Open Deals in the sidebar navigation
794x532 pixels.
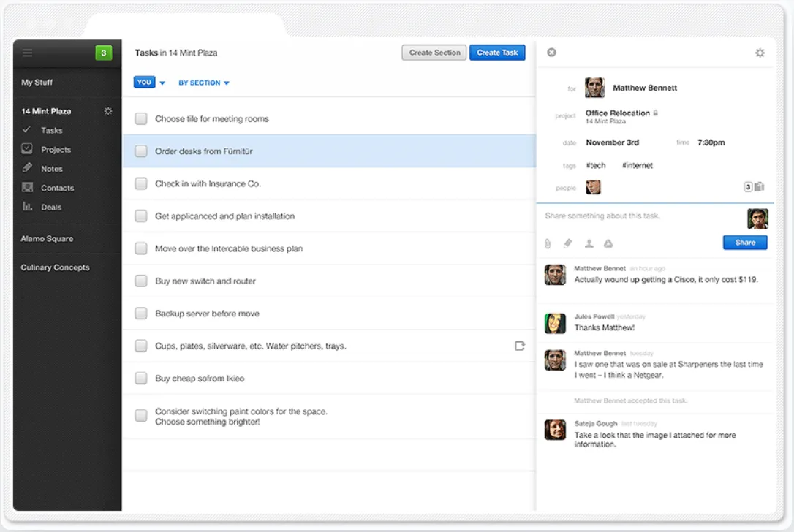(x=51, y=207)
